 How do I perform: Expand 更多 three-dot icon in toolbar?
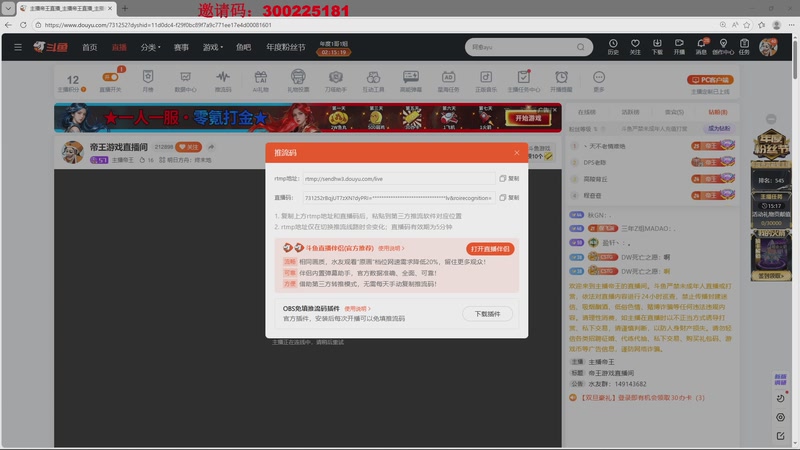(599, 81)
